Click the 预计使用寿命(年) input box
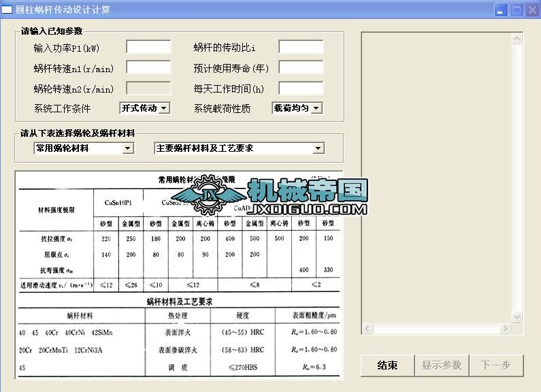This screenshot has width=541, height=392. pos(301,67)
